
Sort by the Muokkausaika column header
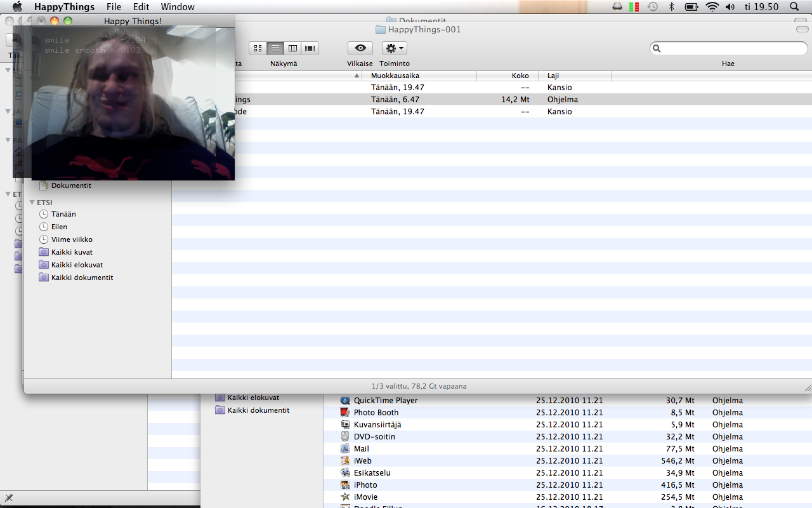coord(419,76)
